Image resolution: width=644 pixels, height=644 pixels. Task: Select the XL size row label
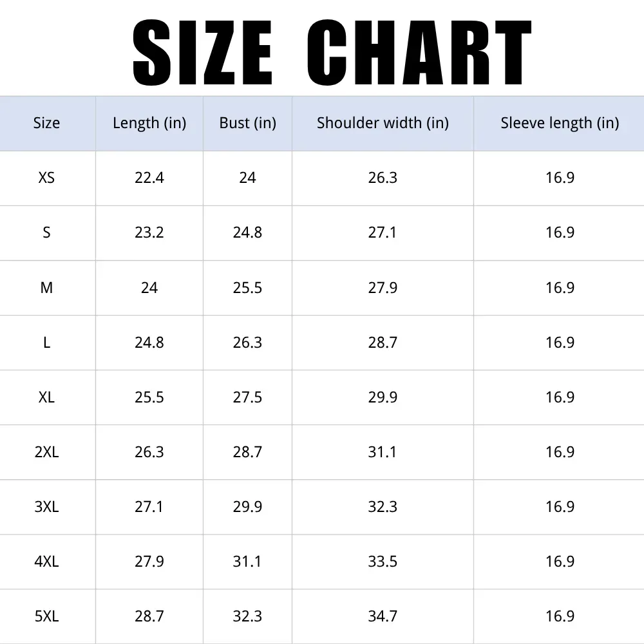coord(46,397)
